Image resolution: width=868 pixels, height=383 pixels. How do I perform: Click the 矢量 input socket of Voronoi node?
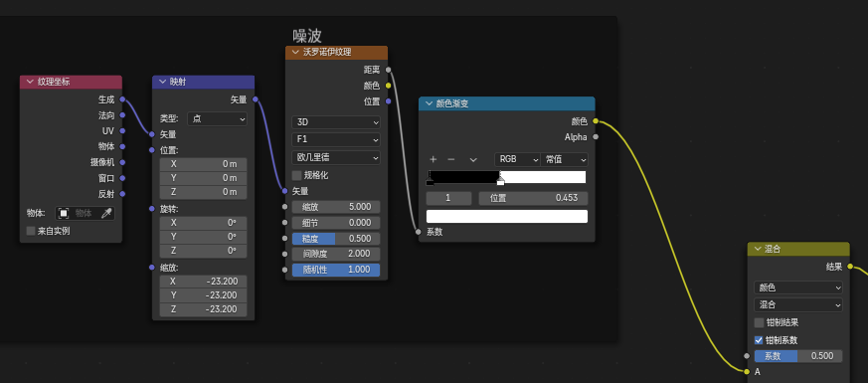(x=285, y=191)
